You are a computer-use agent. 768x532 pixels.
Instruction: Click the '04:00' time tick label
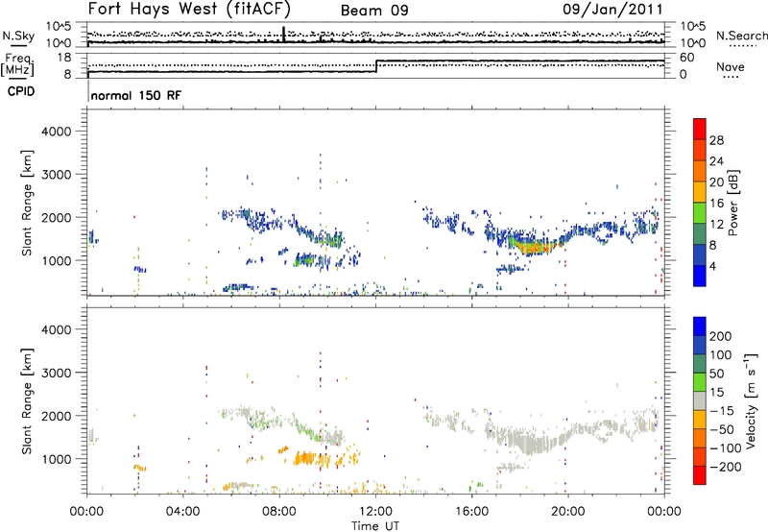pos(182,512)
